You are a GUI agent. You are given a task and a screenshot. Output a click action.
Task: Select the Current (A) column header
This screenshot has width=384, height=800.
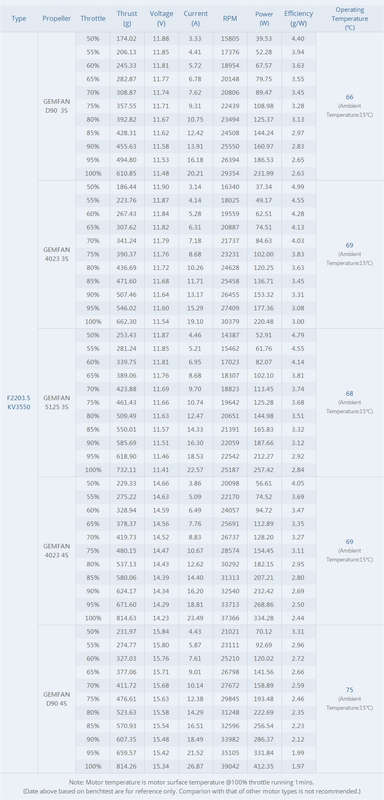tap(196, 18)
